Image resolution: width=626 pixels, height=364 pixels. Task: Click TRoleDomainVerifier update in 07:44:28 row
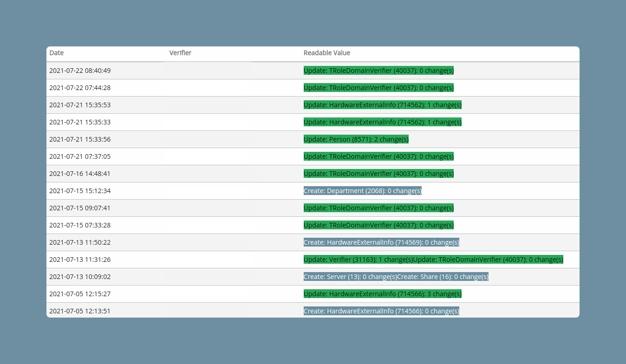378,88
